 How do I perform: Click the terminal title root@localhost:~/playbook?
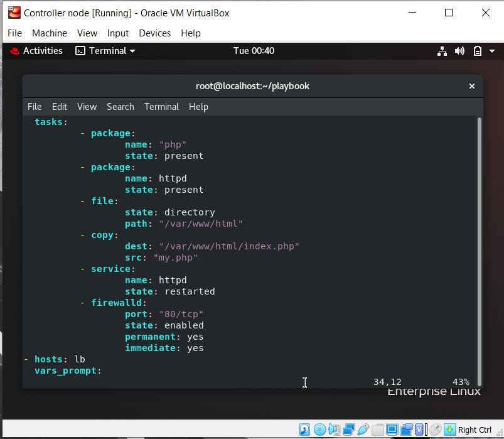click(x=253, y=86)
